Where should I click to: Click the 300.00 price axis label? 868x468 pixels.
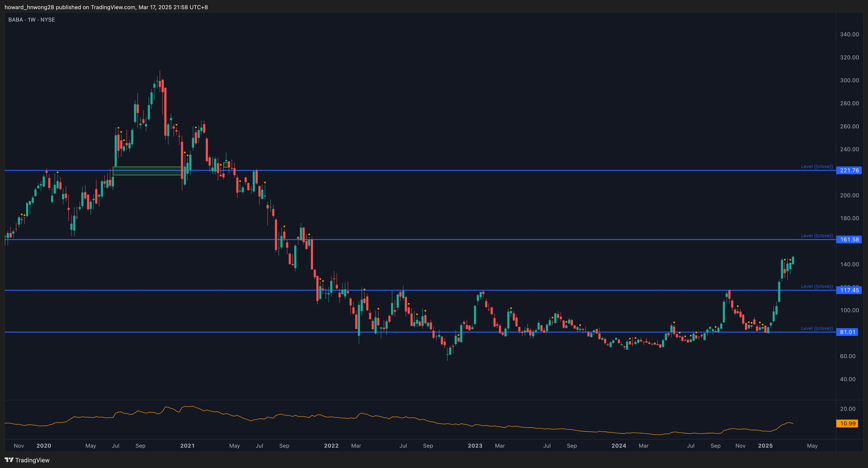pyautogui.click(x=849, y=80)
